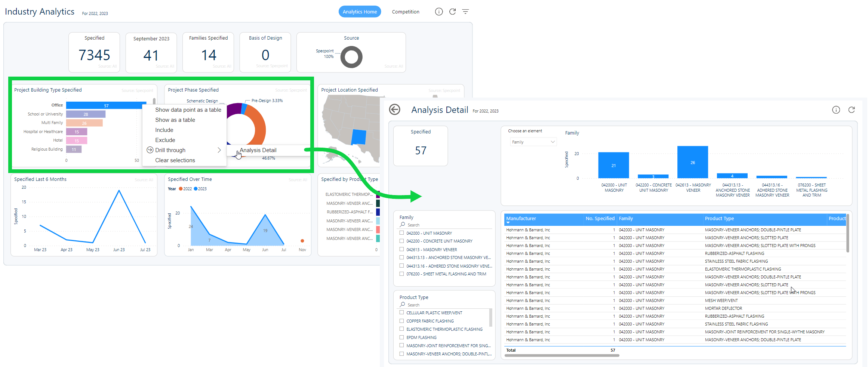868x367 pixels.
Task: Expand the Drill through submenu arrow
Action: (x=219, y=150)
